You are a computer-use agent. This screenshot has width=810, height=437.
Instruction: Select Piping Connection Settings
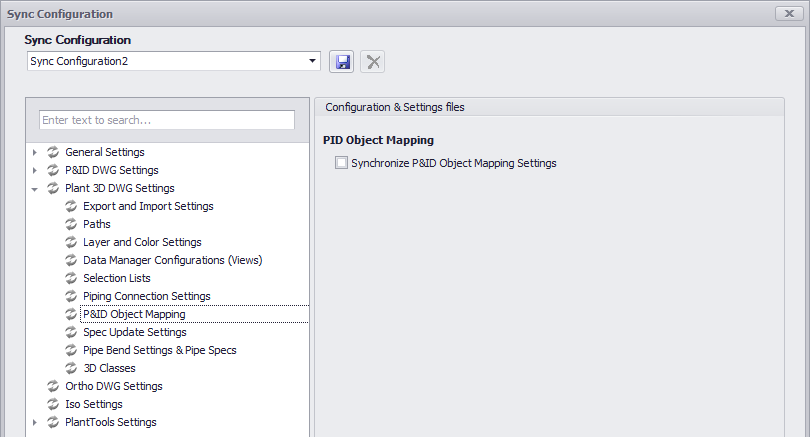[x=147, y=296]
